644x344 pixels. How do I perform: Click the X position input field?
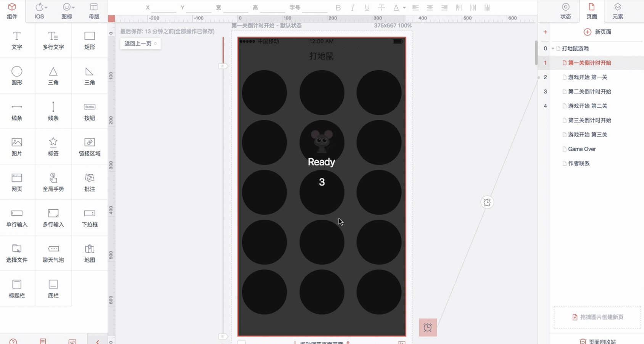click(164, 8)
